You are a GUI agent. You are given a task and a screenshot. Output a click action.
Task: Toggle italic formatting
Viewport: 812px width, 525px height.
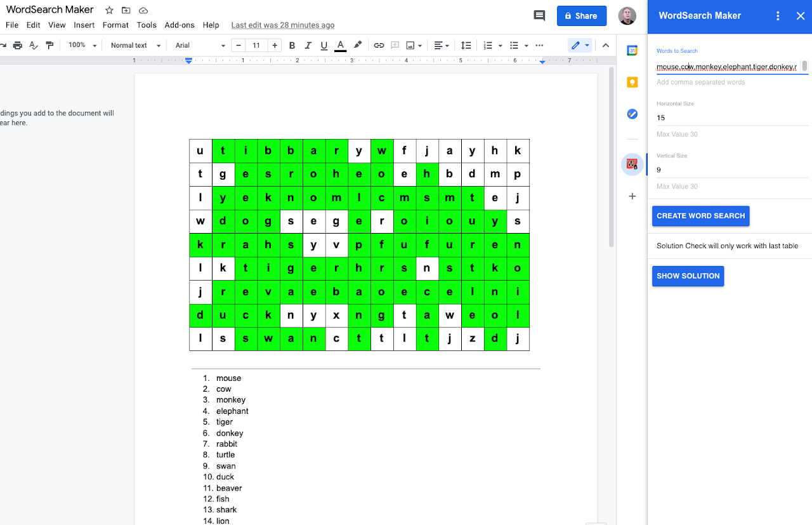coord(308,45)
